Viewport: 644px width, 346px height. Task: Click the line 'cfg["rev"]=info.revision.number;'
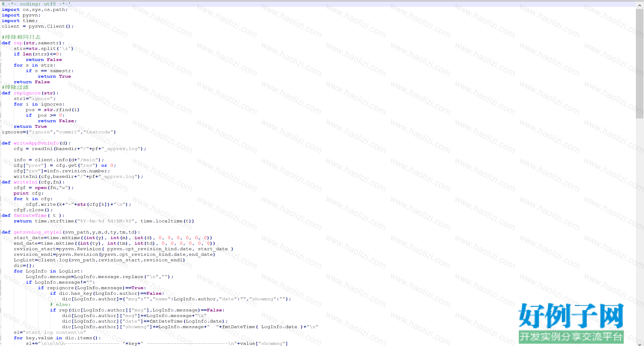pyautogui.click(x=62, y=171)
